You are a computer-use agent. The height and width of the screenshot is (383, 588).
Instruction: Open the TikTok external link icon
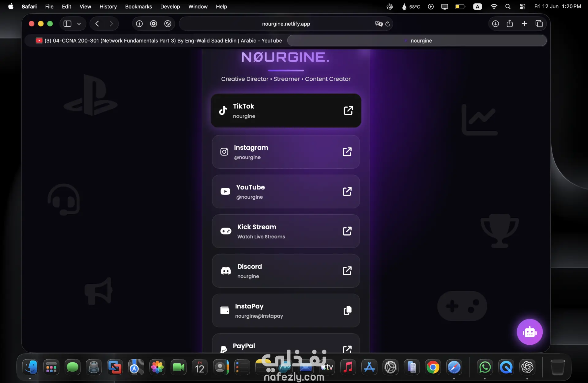pos(348,110)
